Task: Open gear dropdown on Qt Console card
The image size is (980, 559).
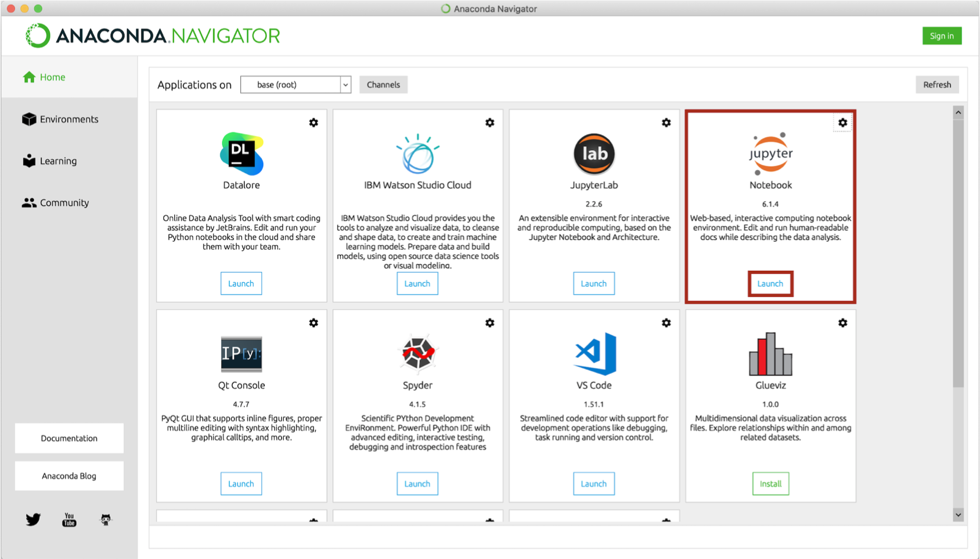Action: pyautogui.click(x=314, y=322)
